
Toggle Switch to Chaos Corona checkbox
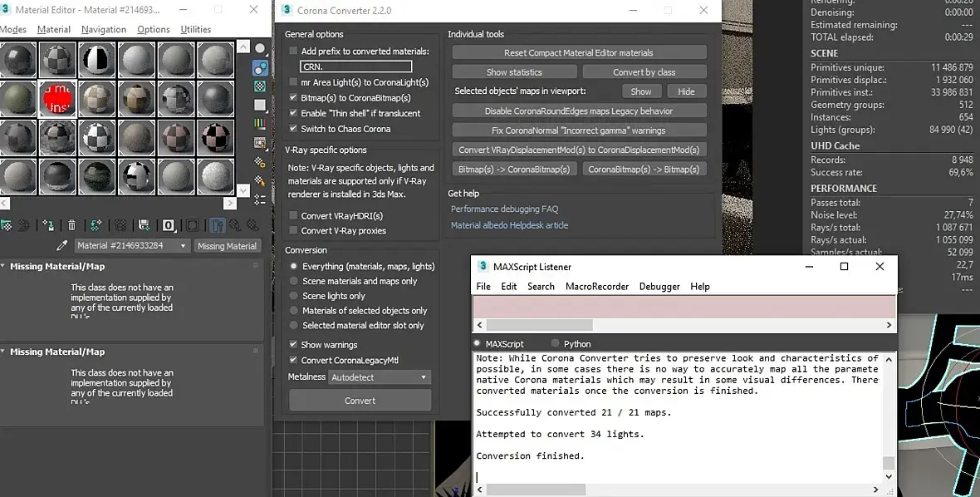click(x=293, y=129)
